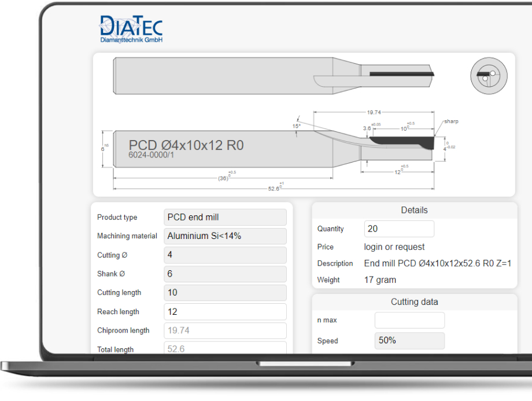Click the top side-view tool drawing
This screenshot has width=532, height=401.
(274, 76)
